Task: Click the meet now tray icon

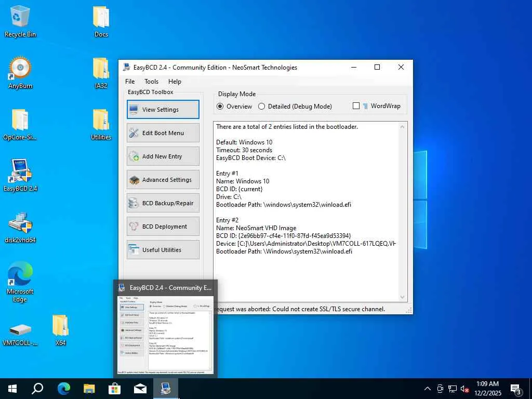Action: (x=440, y=389)
